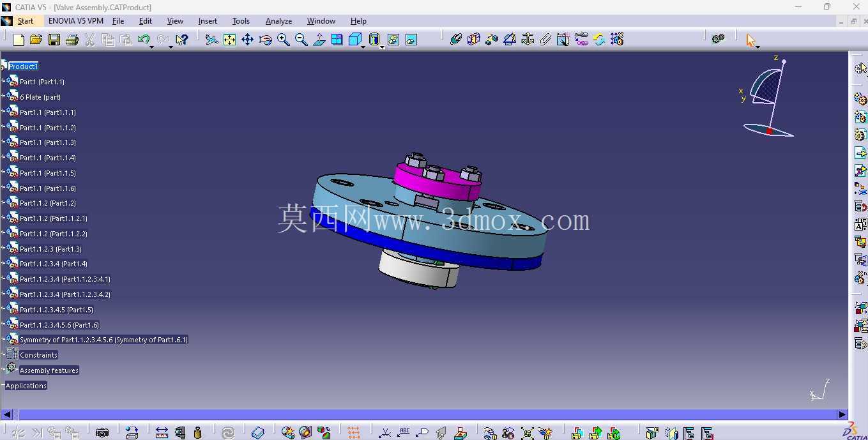This screenshot has width=868, height=440.
Task: Expand the Part1.1.2 (Part1.2) tree node
Action: pyautogui.click(x=3, y=203)
